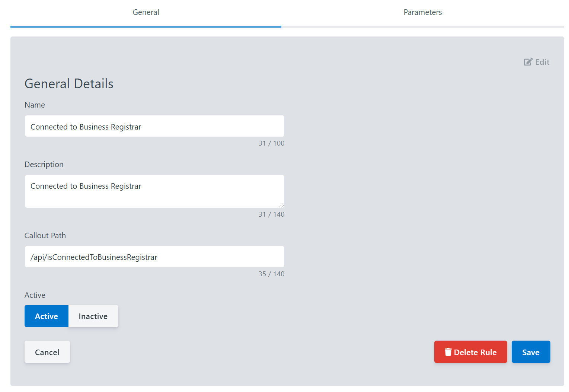This screenshot has width=569, height=392.
Task: Click the Edit pencil icon
Action: click(x=528, y=62)
